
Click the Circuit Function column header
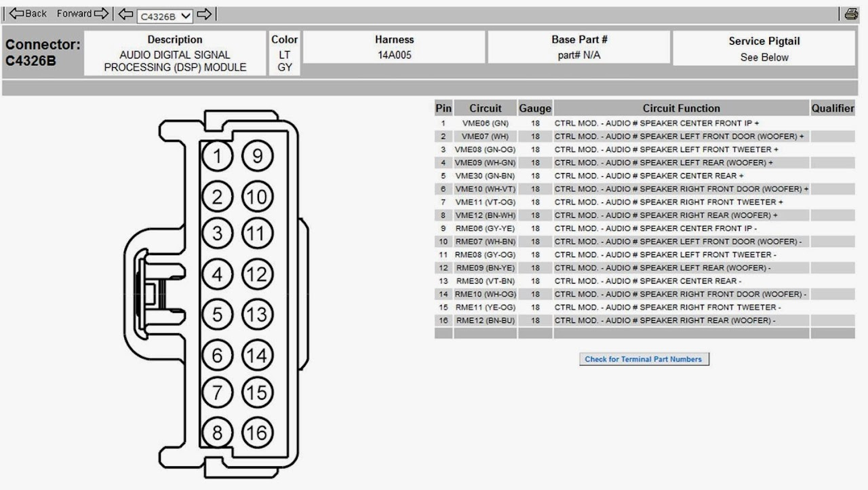click(682, 108)
